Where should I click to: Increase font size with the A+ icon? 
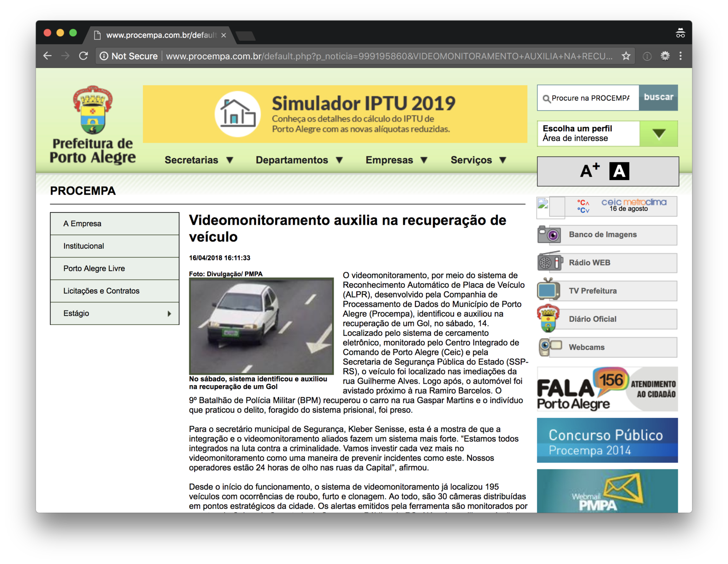590,170
